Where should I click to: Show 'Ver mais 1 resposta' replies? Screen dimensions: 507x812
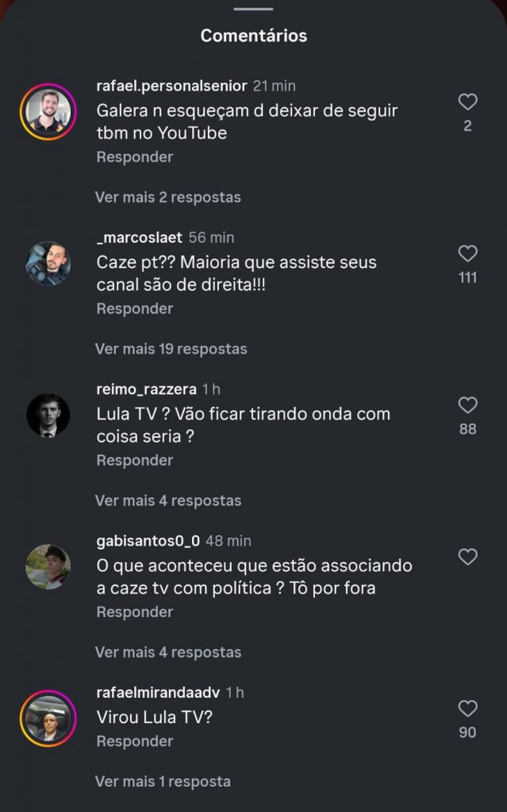(163, 781)
